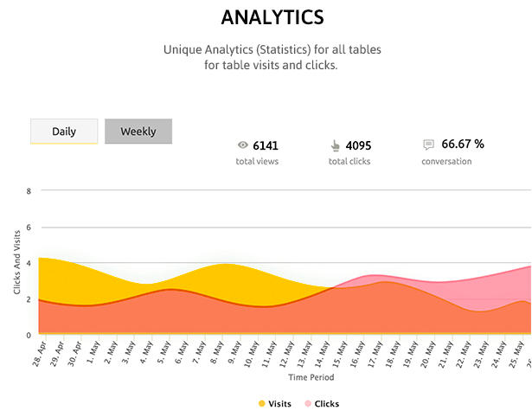Select the 6141 total views figure
Image resolution: width=532 pixels, height=417 pixels.
point(266,146)
